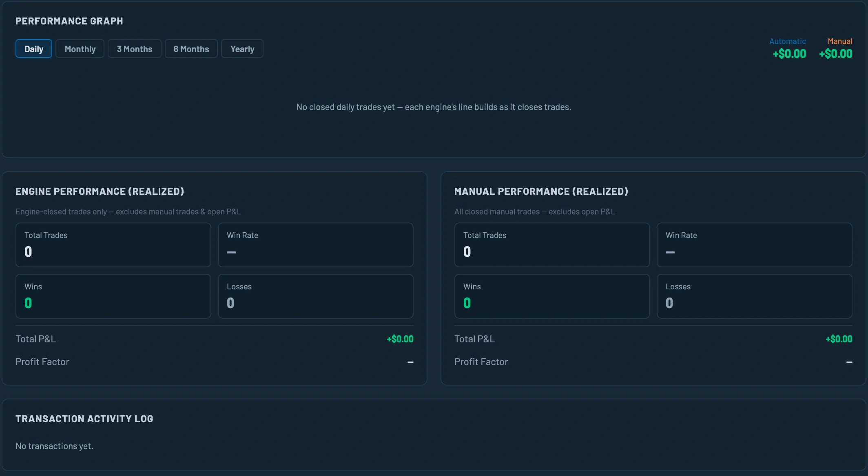This screenshot has height=476, width=868.
Task: Select the Daily timeframe tab
Action: (x=34, y=49)
